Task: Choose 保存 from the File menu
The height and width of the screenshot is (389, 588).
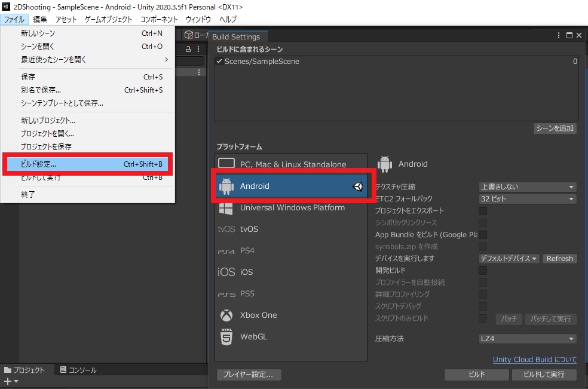Action: click(x=88, y=77)
